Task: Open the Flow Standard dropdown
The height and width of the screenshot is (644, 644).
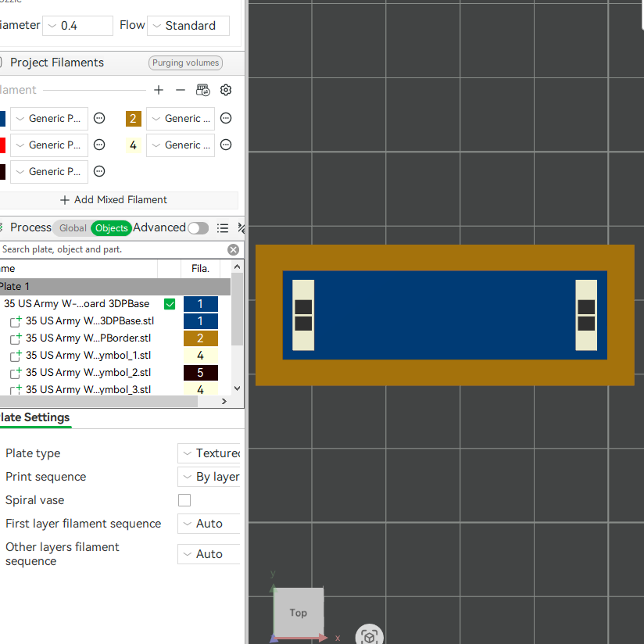Action: [x=188, y=26]
